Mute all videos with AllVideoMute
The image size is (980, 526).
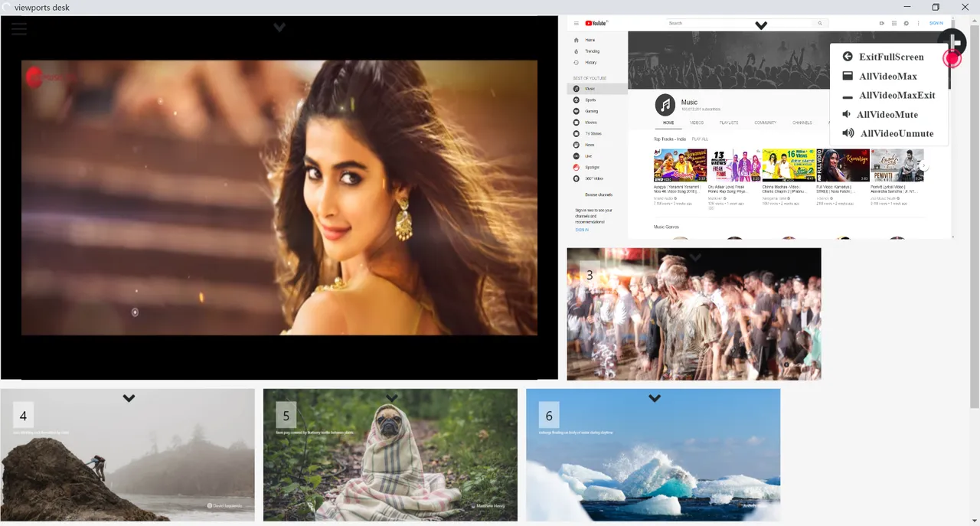coord(887,115)
